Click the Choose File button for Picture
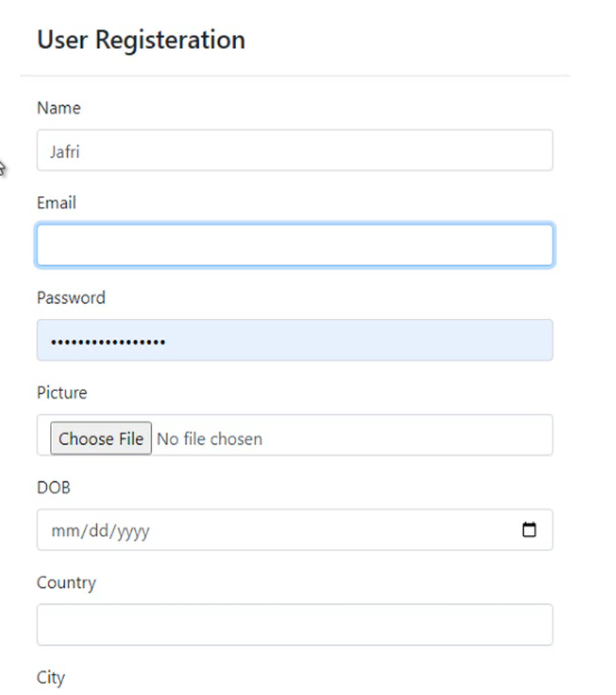Image resolution: width=616 pixels, height=695 pixels. click(x=101, y=439)
